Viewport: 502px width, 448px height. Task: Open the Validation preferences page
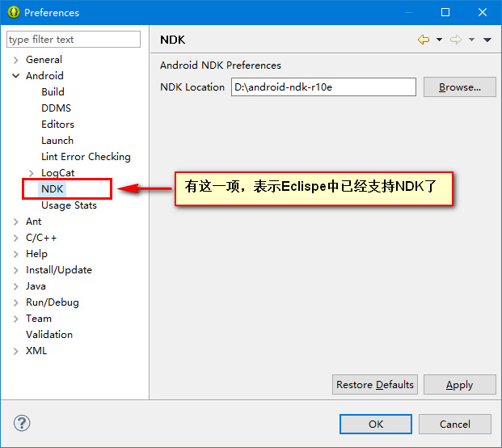pyautogui.click(x=49, y=335)
